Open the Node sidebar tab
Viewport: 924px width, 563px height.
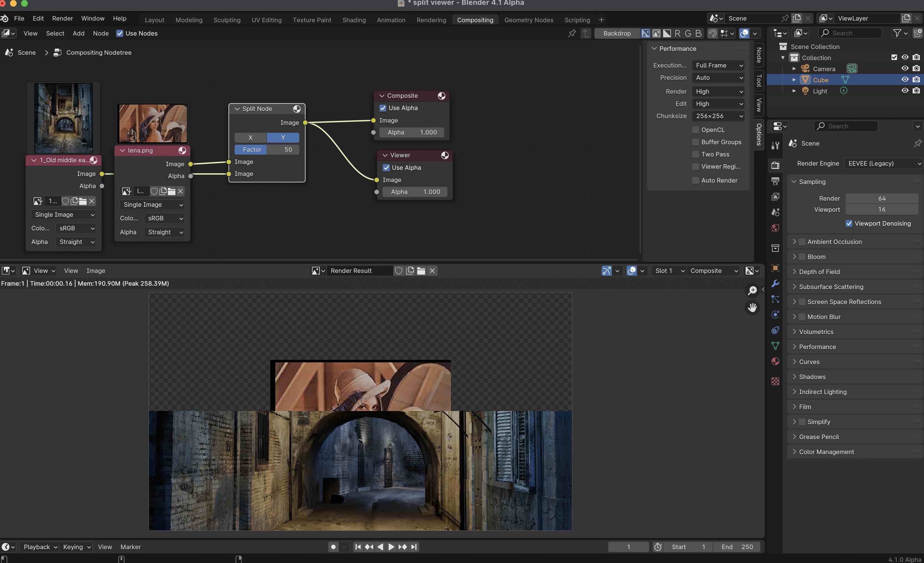pyautogui.click(x=759, y=55)
